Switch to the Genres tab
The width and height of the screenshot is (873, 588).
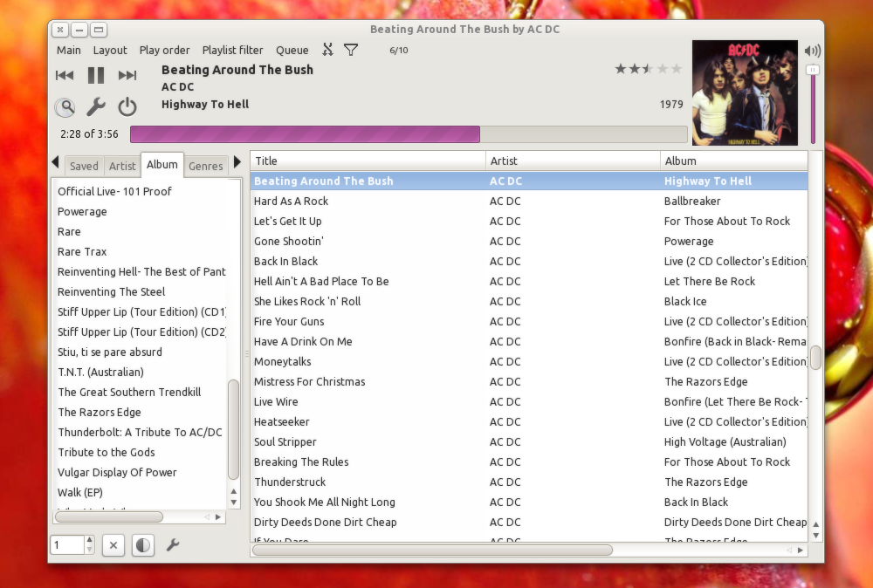pos(205,166)
